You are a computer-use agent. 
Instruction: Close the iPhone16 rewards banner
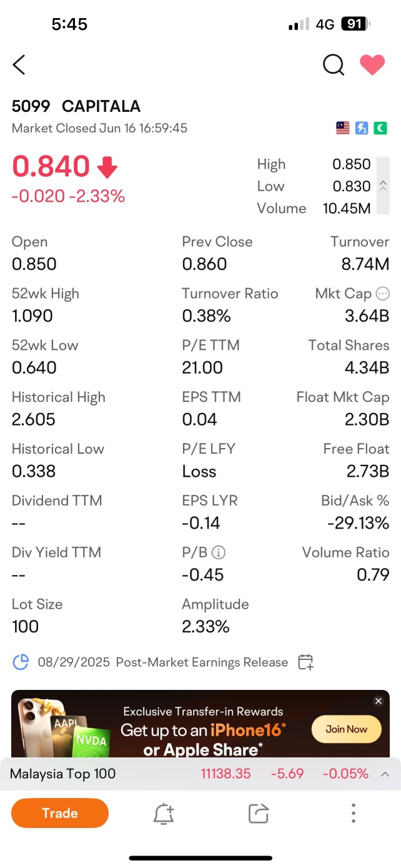pos(378,701)
